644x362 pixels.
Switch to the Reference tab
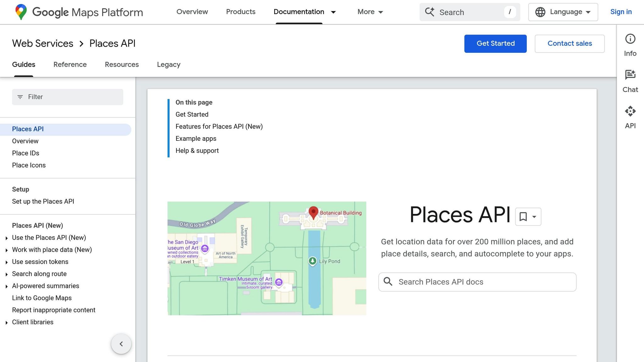tap(70, 64)
